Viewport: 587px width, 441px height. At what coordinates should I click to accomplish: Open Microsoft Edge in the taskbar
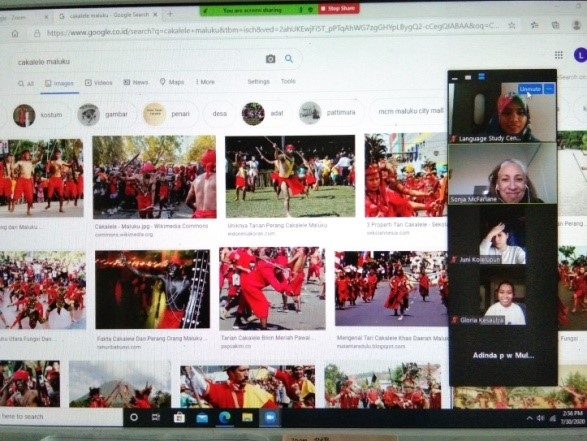[224, 418]
